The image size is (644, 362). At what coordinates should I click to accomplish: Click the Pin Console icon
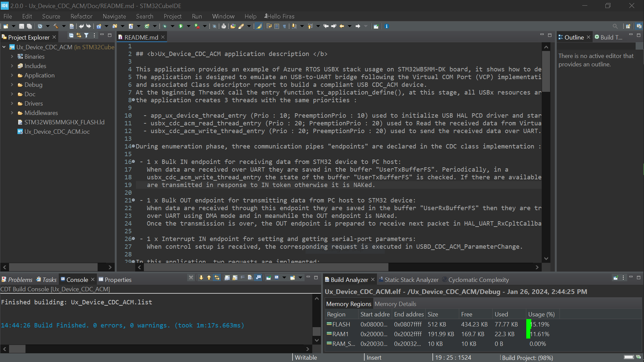(x=268, y=278)
